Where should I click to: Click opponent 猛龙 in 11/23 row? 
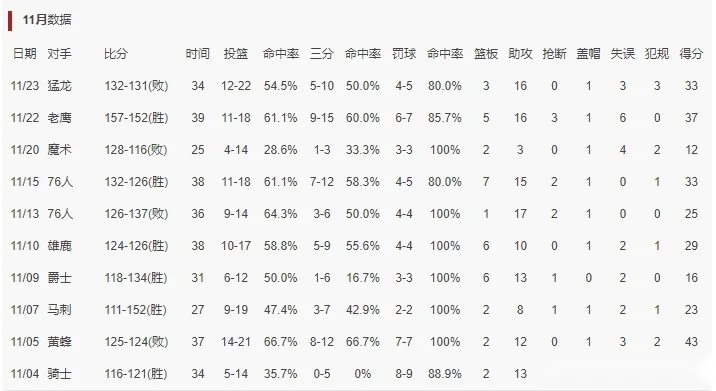point(59,85)
